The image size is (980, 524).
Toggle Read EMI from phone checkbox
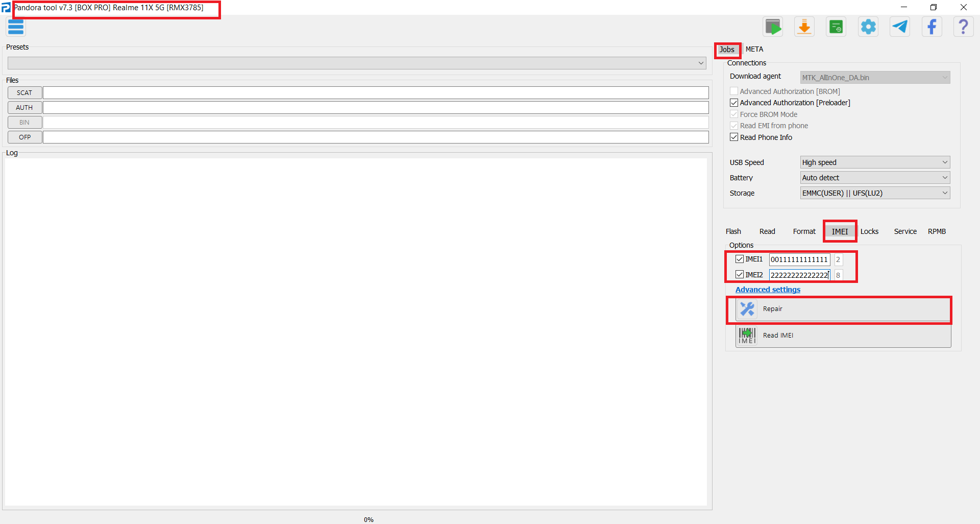click(x=734, y=126)
